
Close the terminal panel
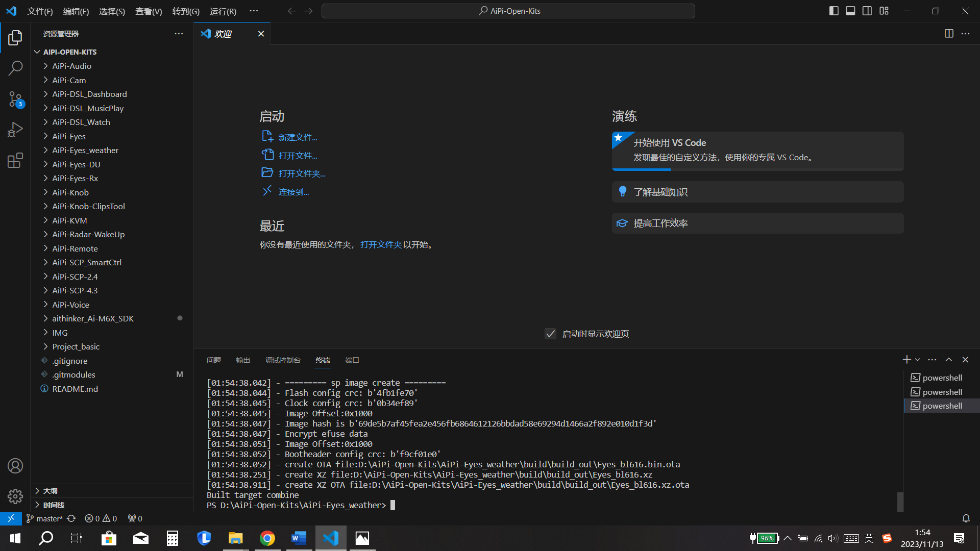point(965,360)
